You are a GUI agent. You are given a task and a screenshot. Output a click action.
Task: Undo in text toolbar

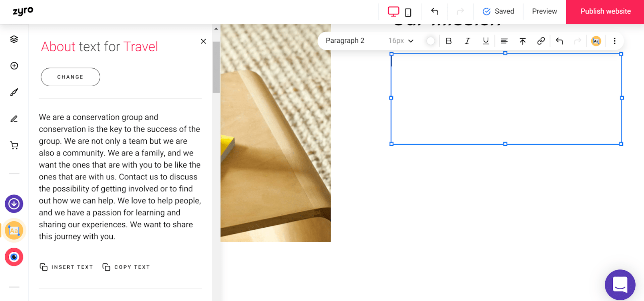coord(559,41)
